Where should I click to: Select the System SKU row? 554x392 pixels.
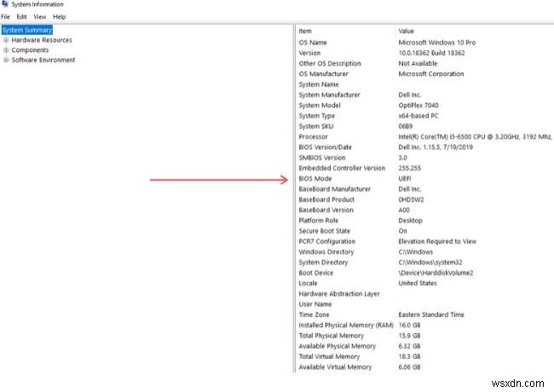[x=316, y=126]
